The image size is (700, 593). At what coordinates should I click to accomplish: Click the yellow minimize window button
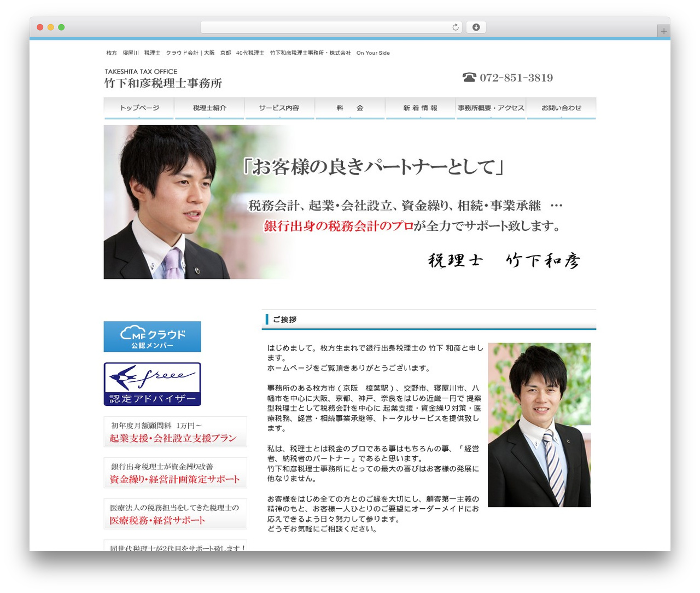tap(50, 27)
